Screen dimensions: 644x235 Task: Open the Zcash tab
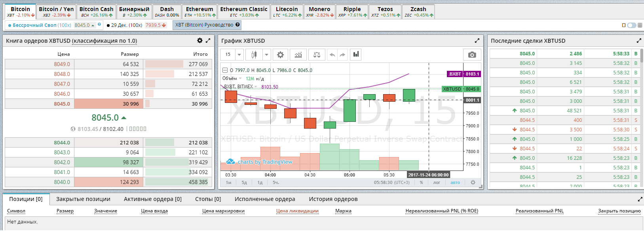[x=418, y=12]
